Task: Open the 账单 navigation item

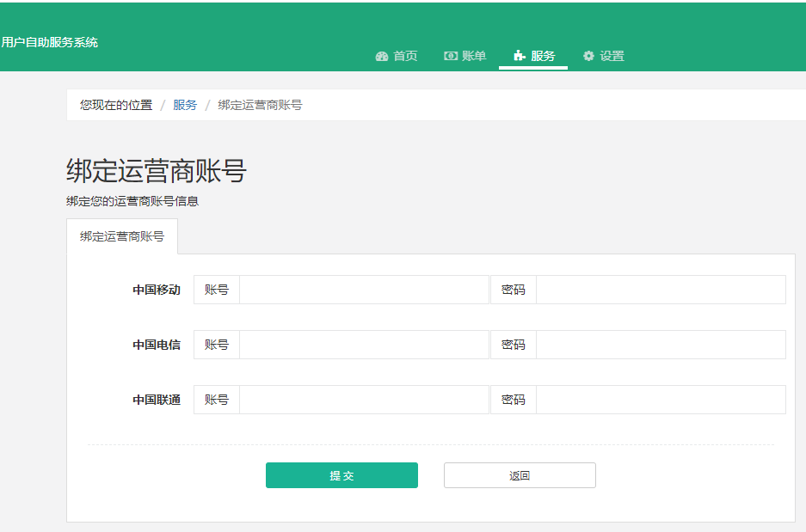Action: tap(465, 56)
